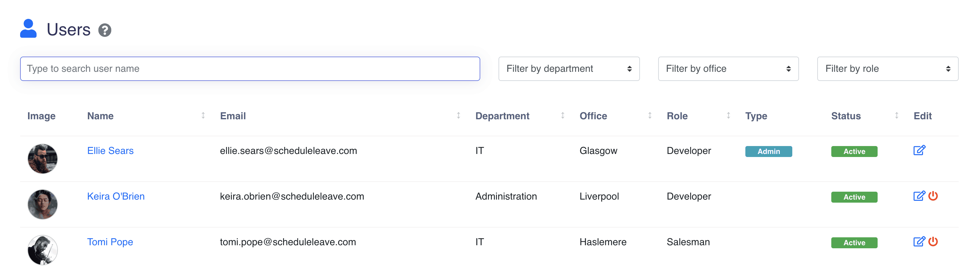
Task: Sort by Status using its sort arrows
Action: [x=896, y=116]
